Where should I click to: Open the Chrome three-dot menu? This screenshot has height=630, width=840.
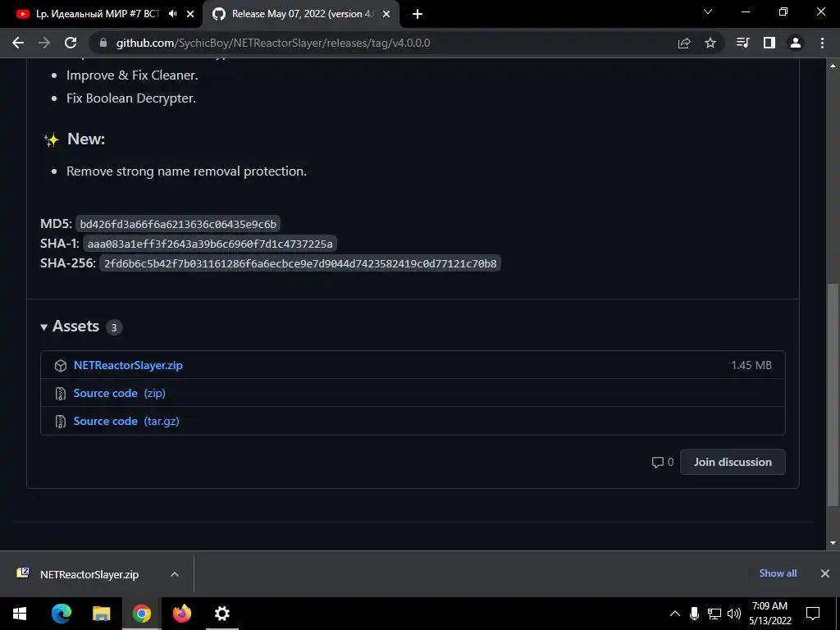point(822,43)
